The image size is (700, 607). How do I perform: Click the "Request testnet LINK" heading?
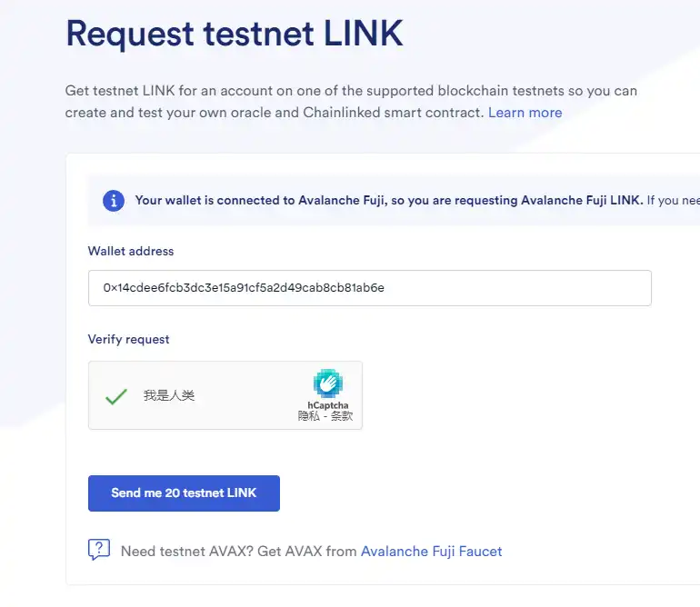(x=235, y=35)
